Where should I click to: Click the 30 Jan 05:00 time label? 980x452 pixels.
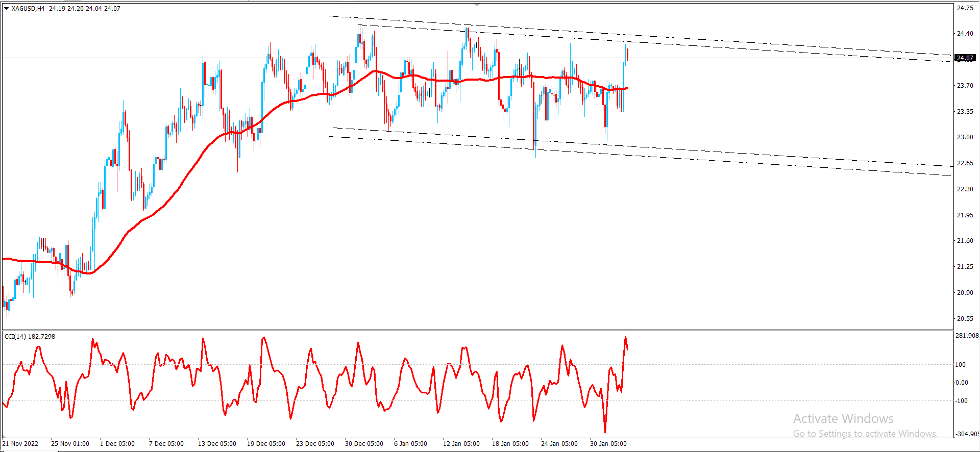[608, 444]
